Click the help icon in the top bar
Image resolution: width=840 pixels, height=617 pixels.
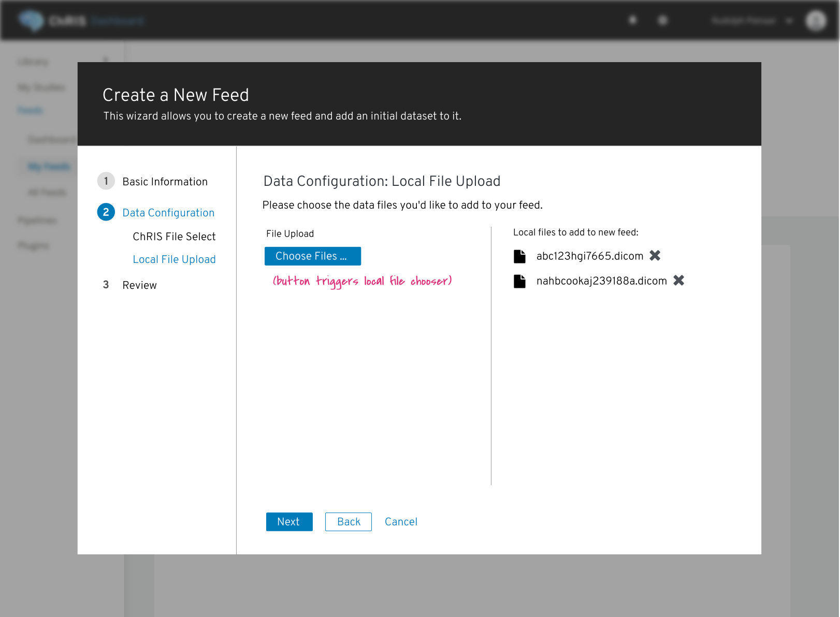coord(663,20)
